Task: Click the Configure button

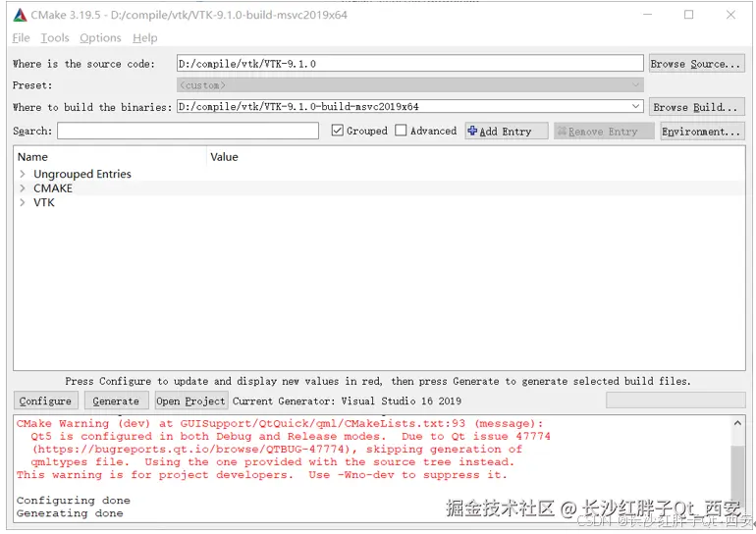Action: pos(45,400)
